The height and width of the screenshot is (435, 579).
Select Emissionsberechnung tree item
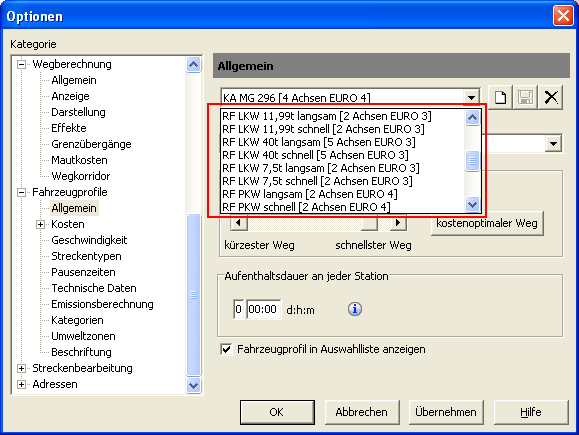[103, 304]
